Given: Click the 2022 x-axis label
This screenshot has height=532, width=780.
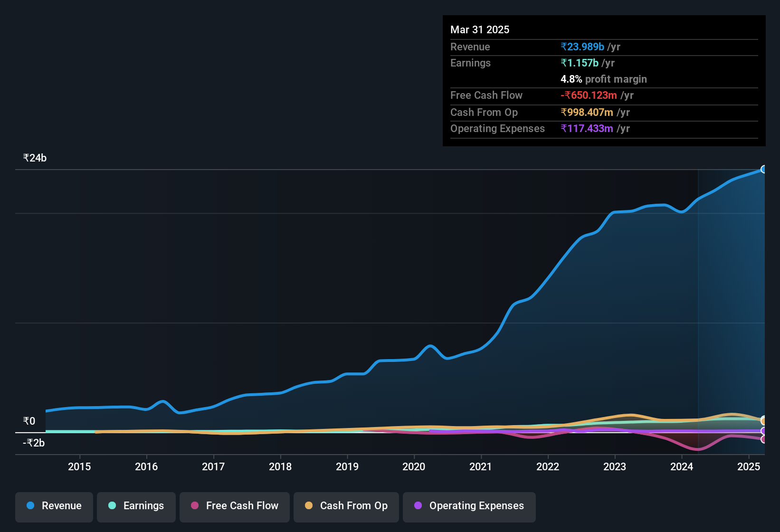Looking at the screenshot, I should pyautogui.click(x=548, y=466).
